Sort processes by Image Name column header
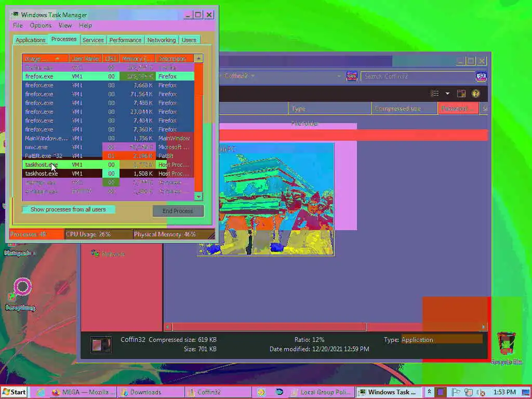 pos(45,58)
